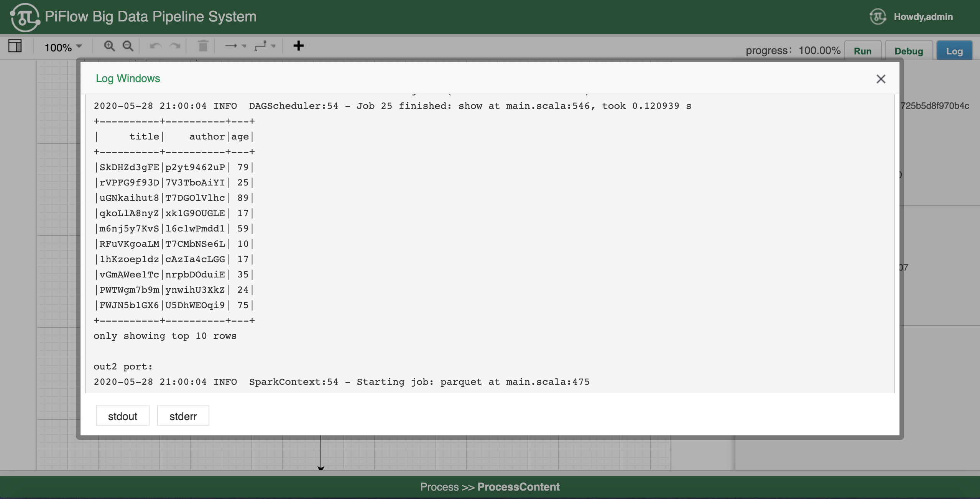Click the redo arrow icon
Screen dimensions: 980x499
pos(175,46)
